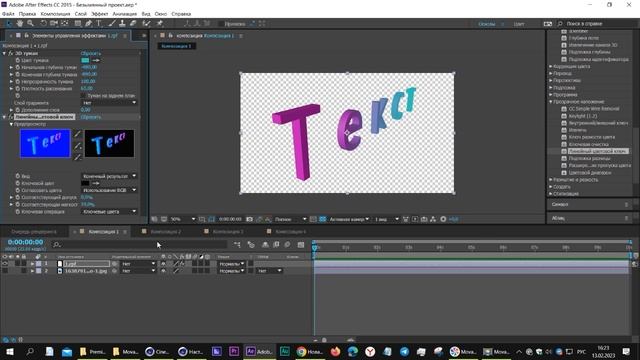The height and width of the screenshot is (360, 640).
Task: Toggle 'Туман на заднем плане' checkbox
Action: pyautogui.click(x=84, y=96)
